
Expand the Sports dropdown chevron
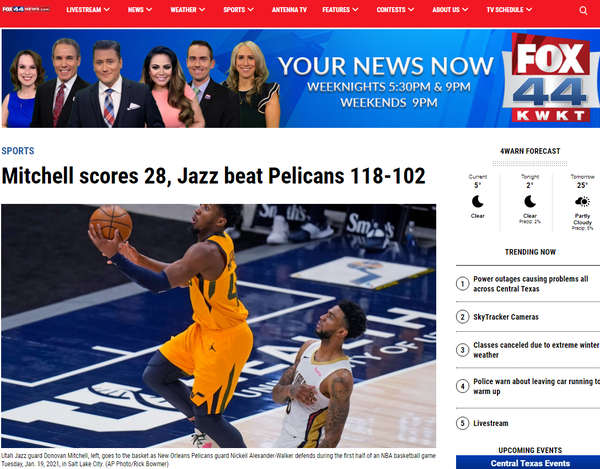click(251, 10)
